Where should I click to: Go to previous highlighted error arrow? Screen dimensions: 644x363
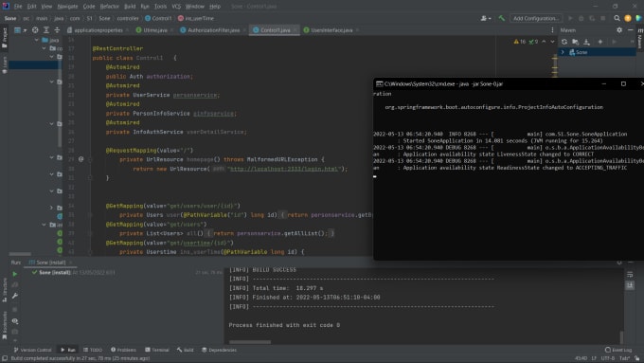[544, 42]
